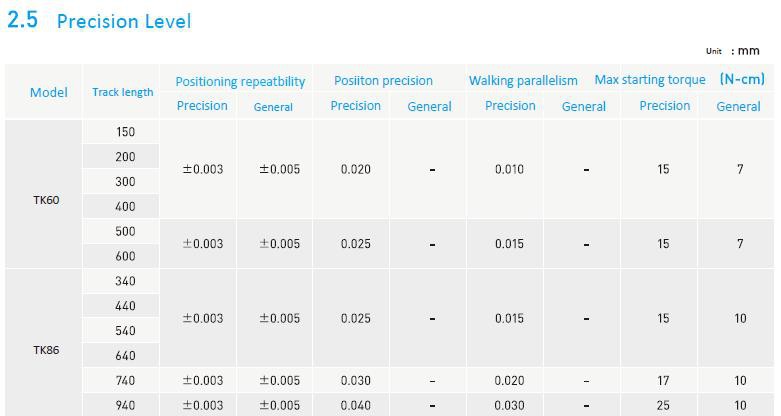Select the track length 600 cell
The height and width of the screenshot is (416, 781).
[125, 257]
